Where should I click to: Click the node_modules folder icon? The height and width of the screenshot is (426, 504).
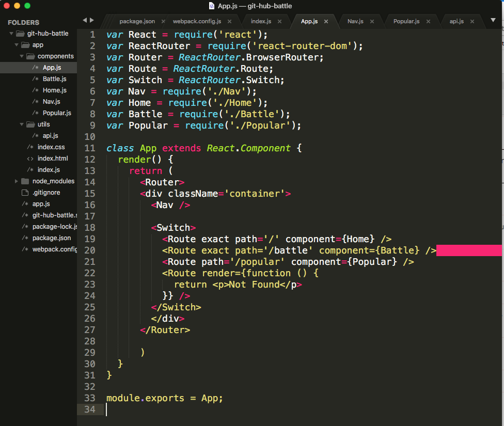(25, 181)
